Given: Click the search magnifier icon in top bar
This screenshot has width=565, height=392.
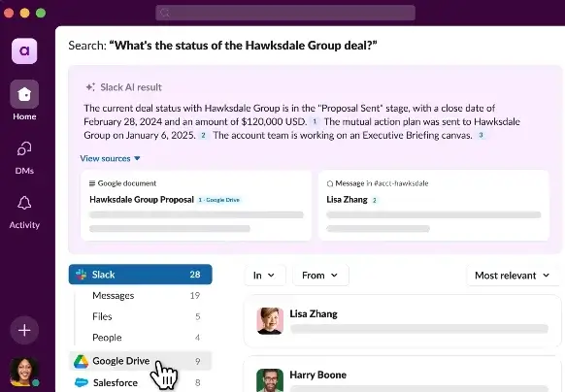Looking at the screenshot, I should pos(165,13).
